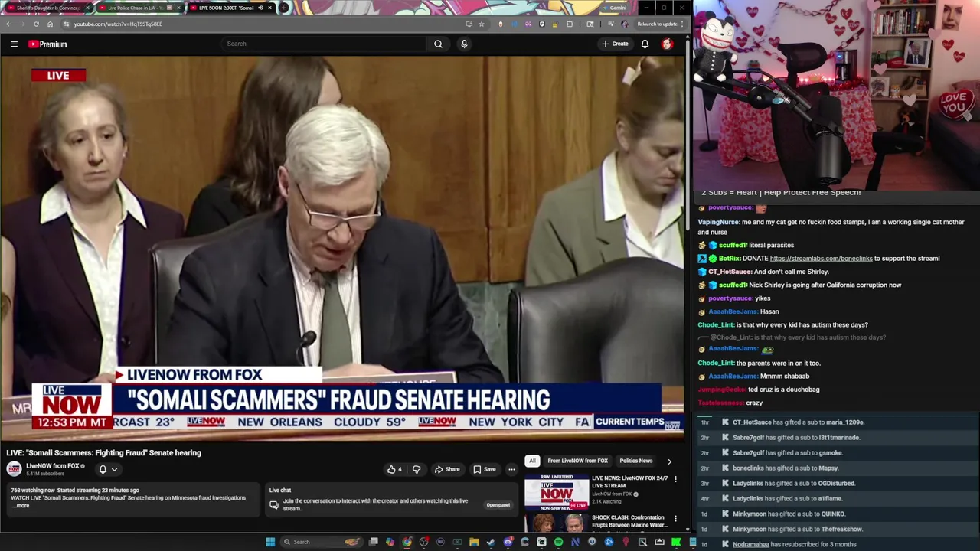980x551 pixels.
Task: Open channel notification preferences bell dropdown
Action: pos(108,469)
